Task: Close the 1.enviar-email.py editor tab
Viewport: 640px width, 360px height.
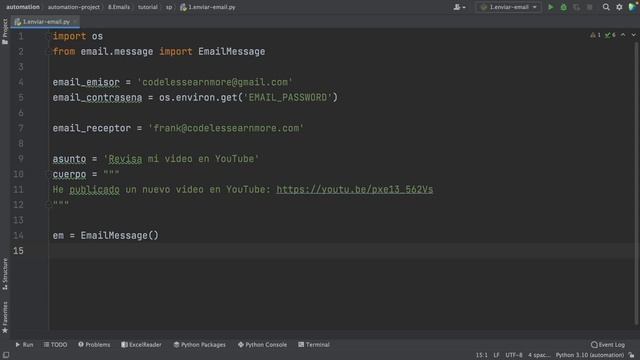Action: point(76,22)
